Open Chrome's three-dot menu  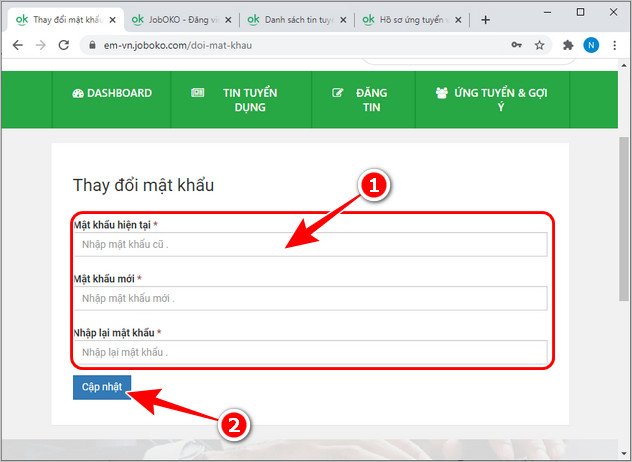coord(615,45)
